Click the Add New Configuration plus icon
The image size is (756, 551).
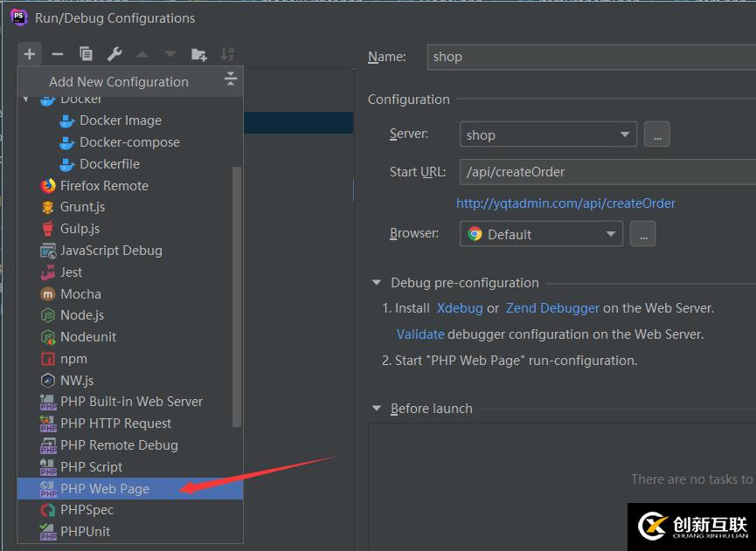coord(30,54)
